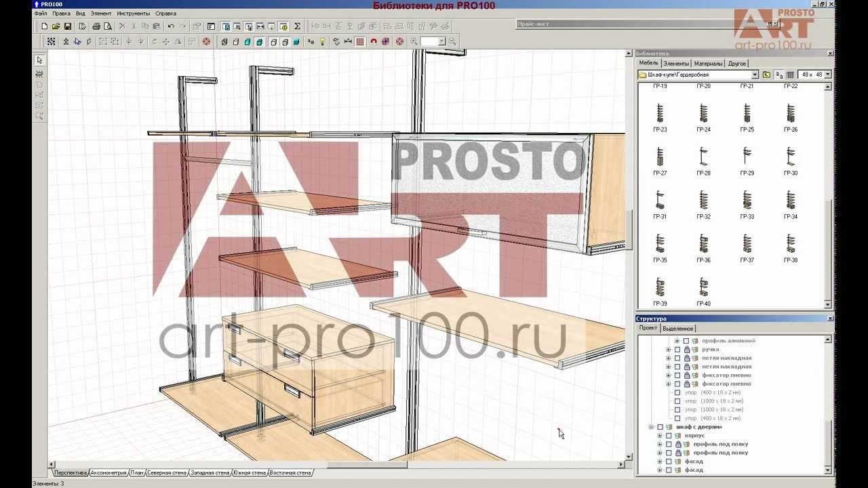
Task: Expand the 'профиль алюминий' tree node
Action: tap(677, 341)
